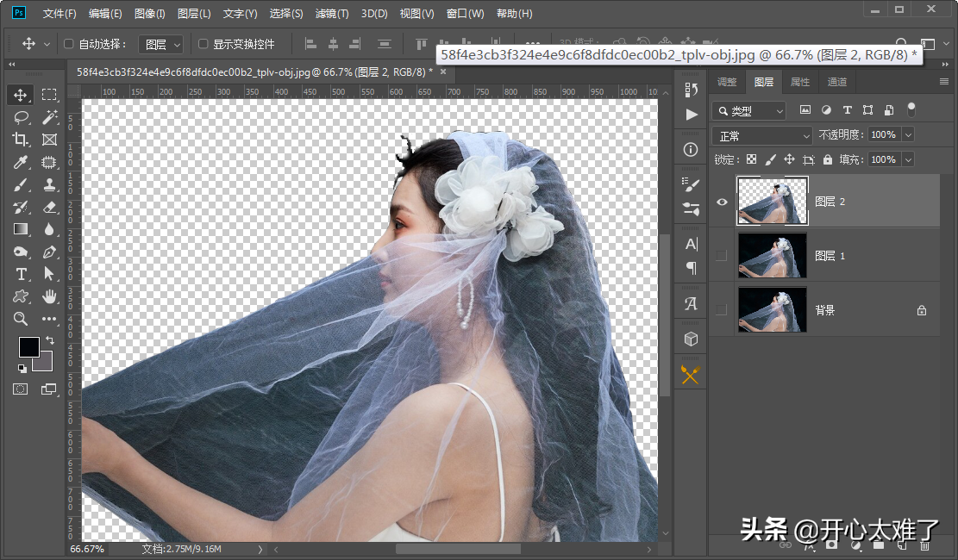The height and width of the screenshot is (560, 958).
Task: Pick the Crop tool
Action: pyautogui.click(x=21, y=140)
